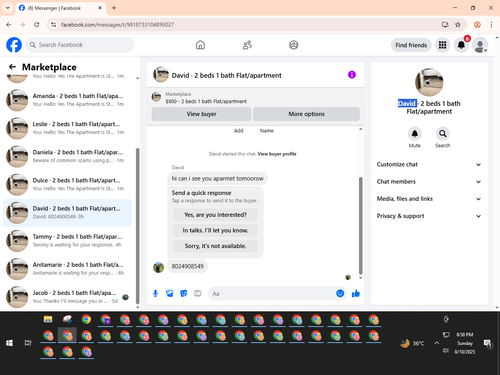The width and height of the screenshot is (500, 375).
Task: Attach a photo using the image icon
Action: click(x=170, y=293)
